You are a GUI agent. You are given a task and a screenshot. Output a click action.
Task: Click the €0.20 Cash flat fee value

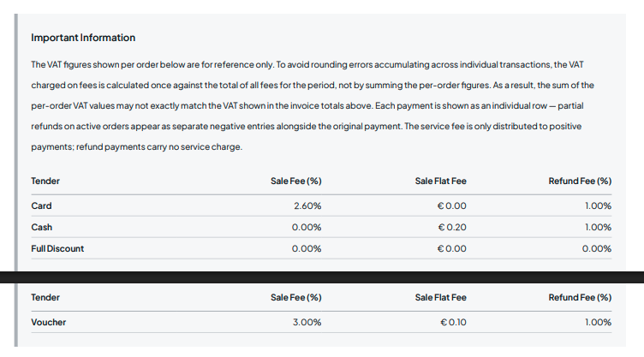coord(451,228)
